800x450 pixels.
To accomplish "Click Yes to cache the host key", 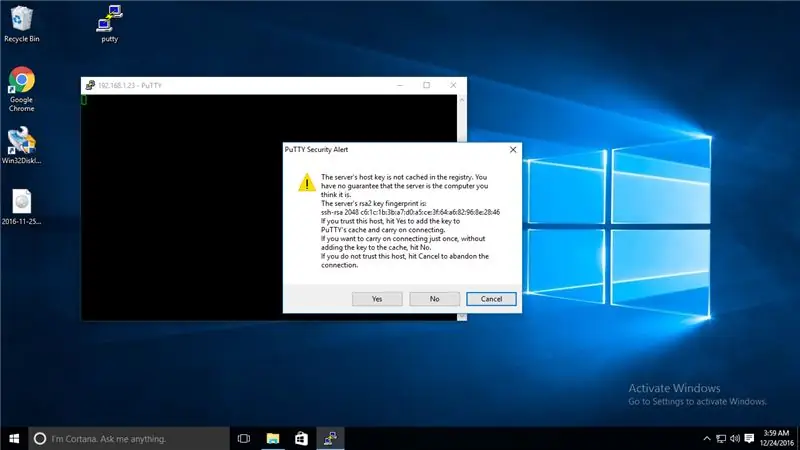I will [377, 299].
